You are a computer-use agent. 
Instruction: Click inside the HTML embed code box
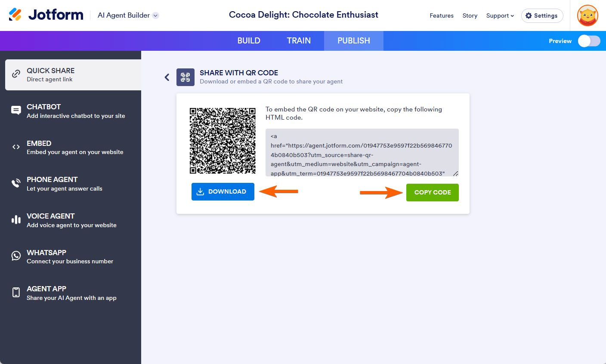click(362, 152)
